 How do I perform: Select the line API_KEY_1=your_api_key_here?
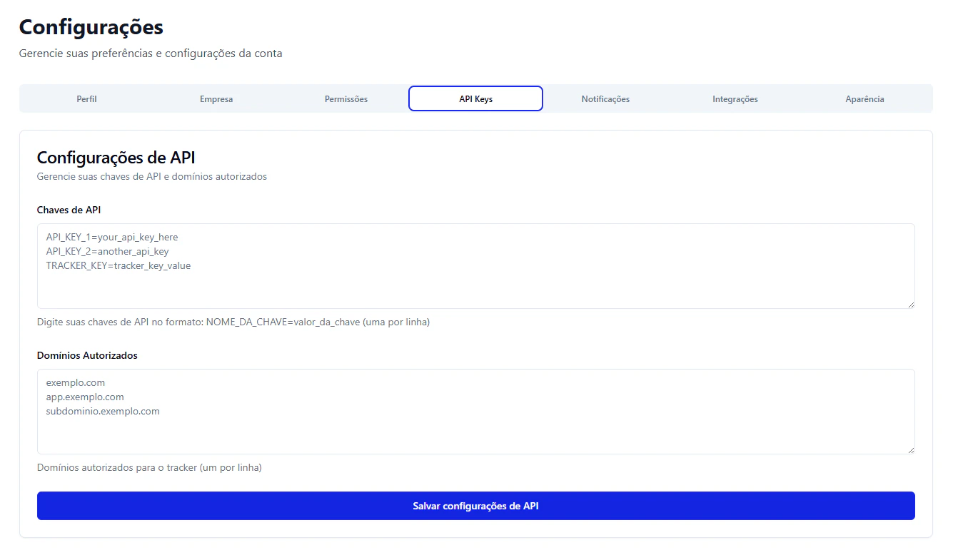coord(111,237)
